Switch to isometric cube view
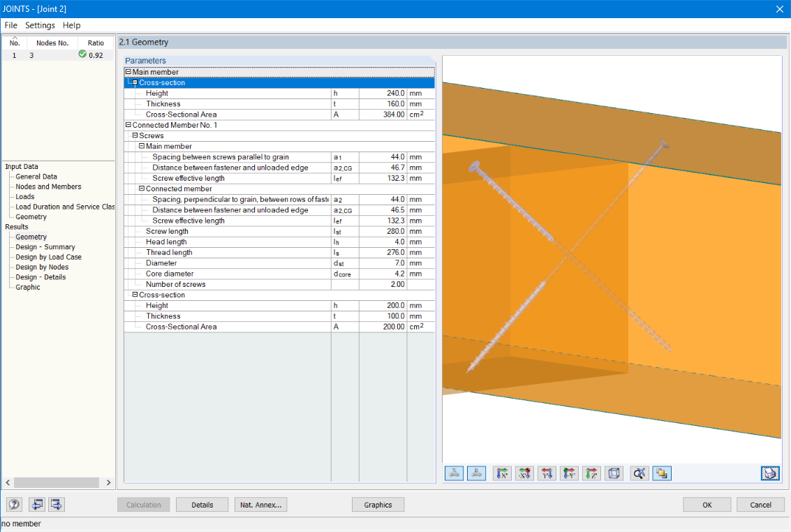This screenshot has height=532, width=791. point(614,473)
